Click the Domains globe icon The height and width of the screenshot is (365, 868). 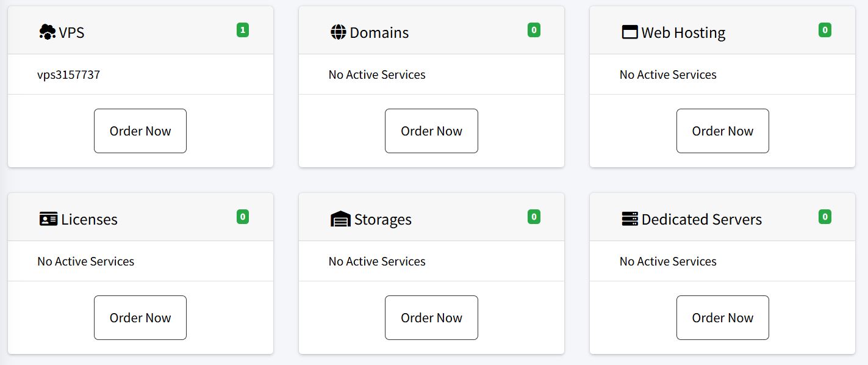click(x=338, y=32)
